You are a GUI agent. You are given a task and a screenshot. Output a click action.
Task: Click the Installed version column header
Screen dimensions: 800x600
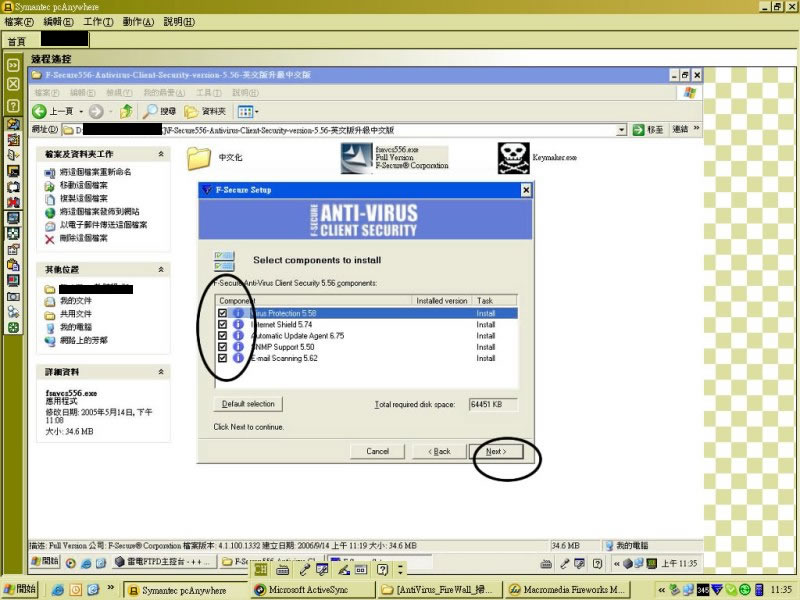pos(442,301)
